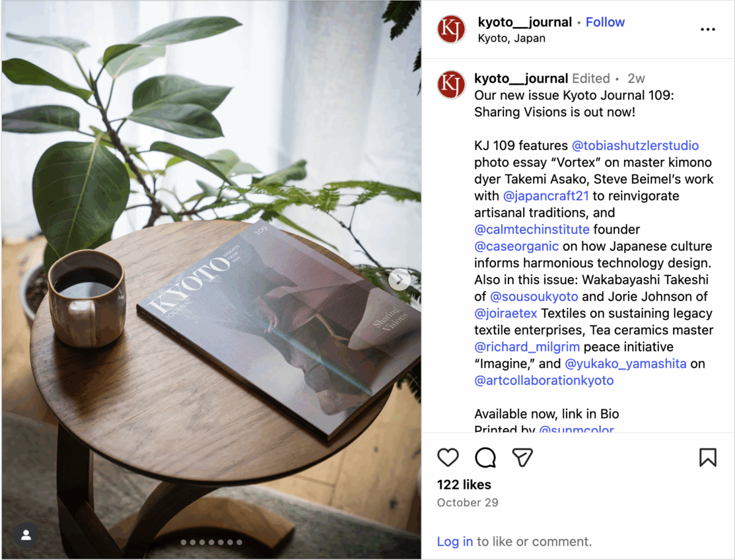This screenshot has height=560, width=735.
Task: Click the Log in link
Action: pyautogui.click(x=455, y=542)
